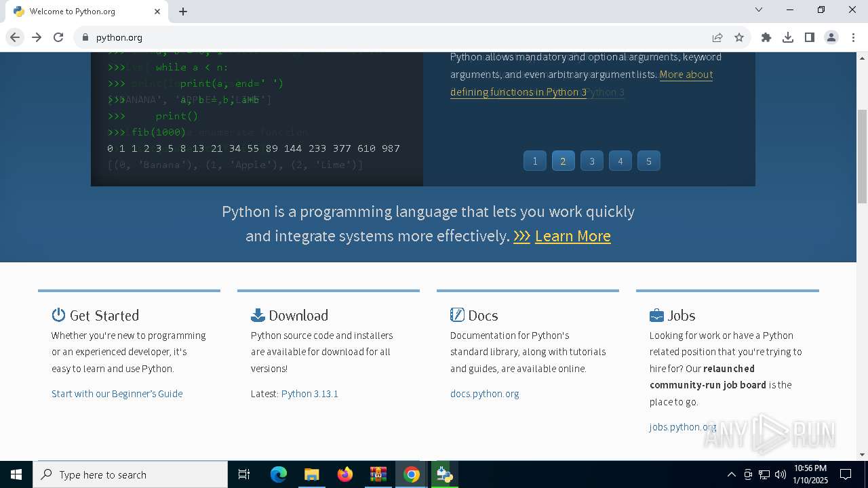Click the Fibonacci output line in the console

tap(254, 148)
